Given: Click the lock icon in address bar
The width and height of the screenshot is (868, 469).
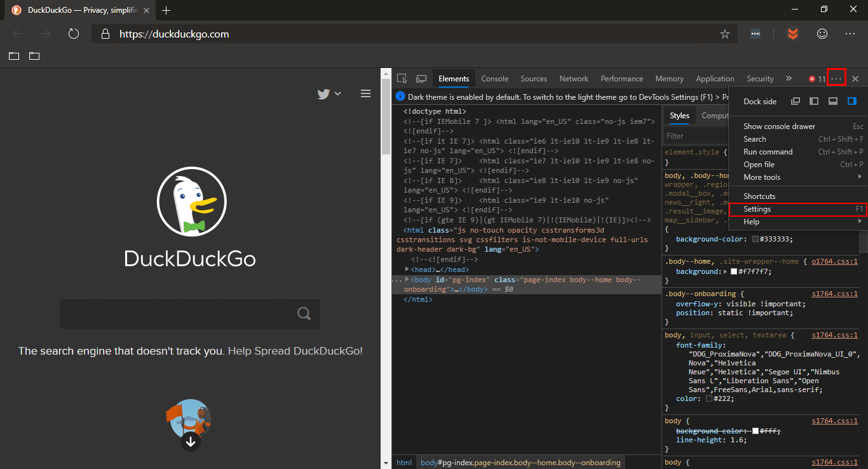Looking at the screenshot, I should (x=106, y=34).
